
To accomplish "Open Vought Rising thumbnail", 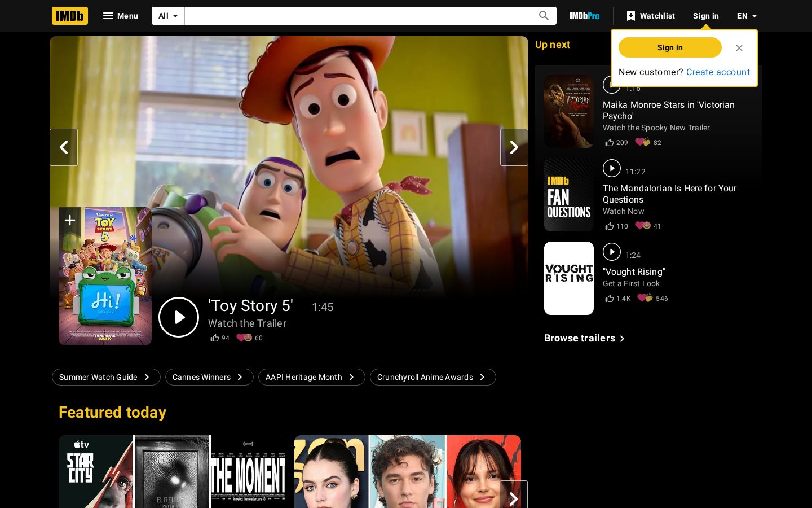I will point(569,278).
